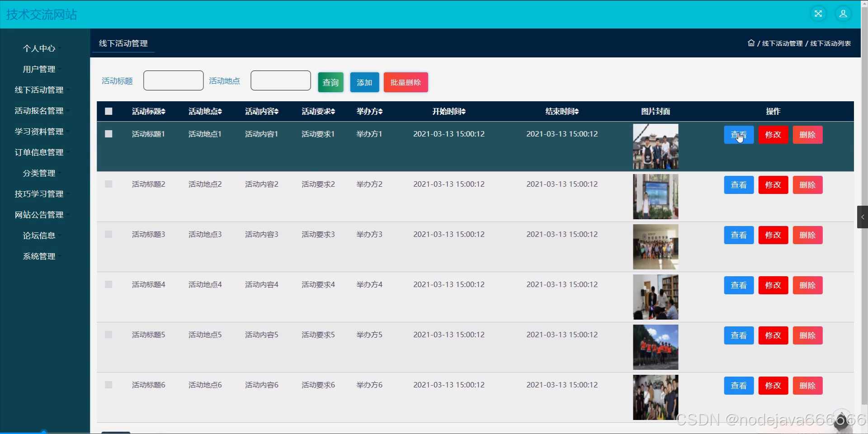
Task: Sort by 活动地点 column
Action: click(205, 111)
